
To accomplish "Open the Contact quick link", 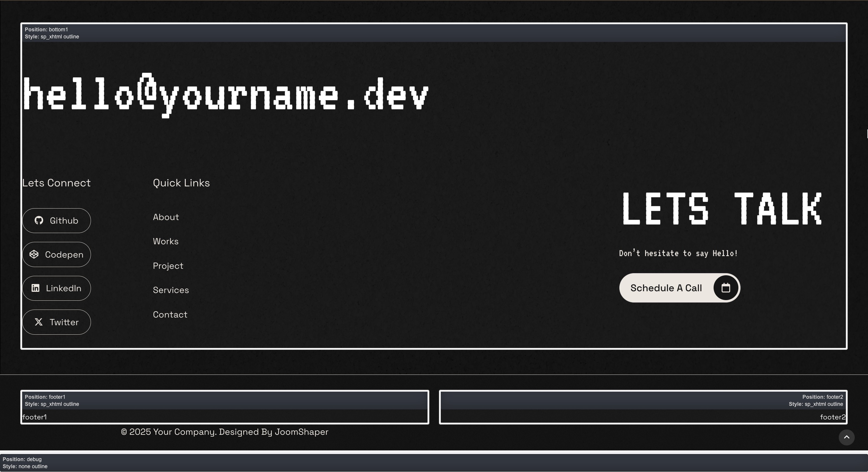I will [170, 315].
